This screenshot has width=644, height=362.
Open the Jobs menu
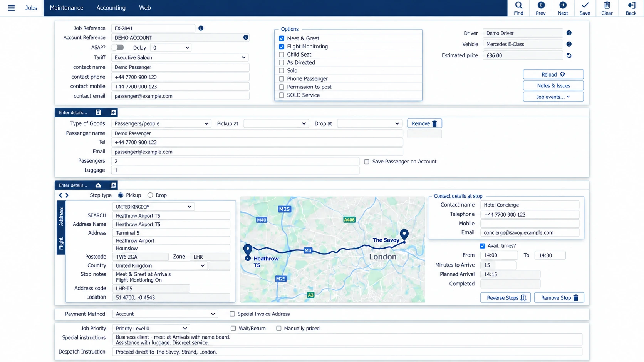[x=31, y=8]
